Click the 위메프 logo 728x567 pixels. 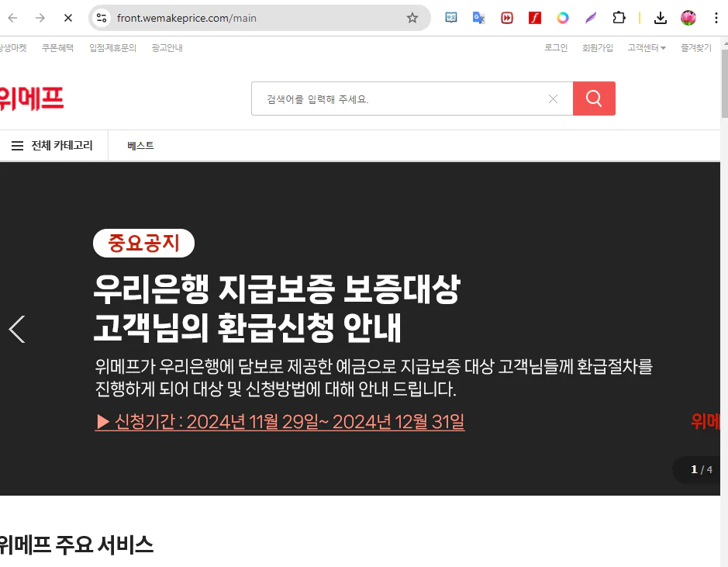coord(31,99)
